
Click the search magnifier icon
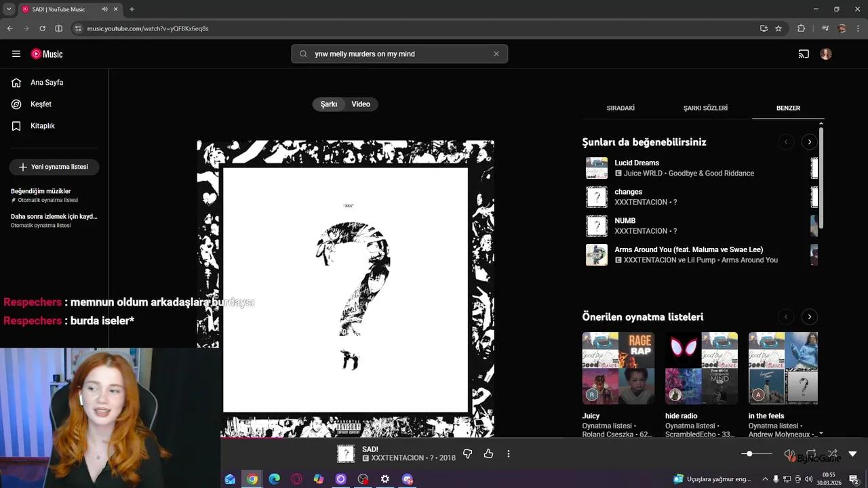(303, 54)
